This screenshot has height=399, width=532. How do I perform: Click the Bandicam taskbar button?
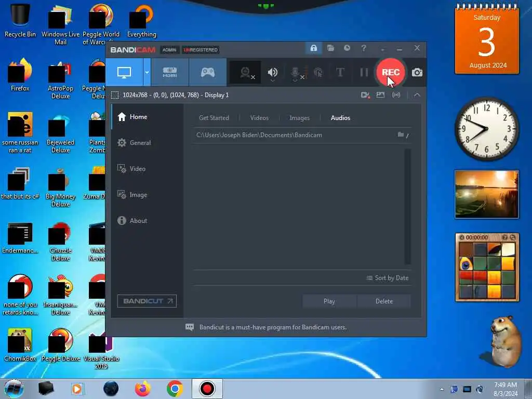207,389
